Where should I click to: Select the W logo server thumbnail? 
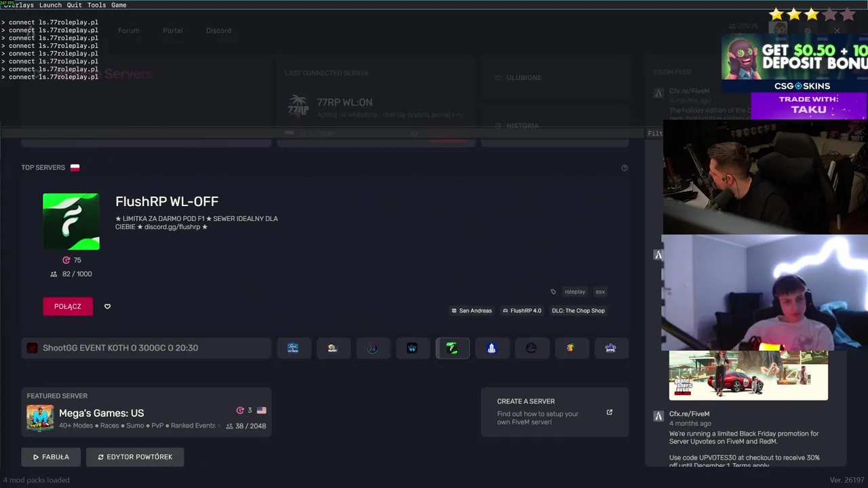[x=412, y=348]
